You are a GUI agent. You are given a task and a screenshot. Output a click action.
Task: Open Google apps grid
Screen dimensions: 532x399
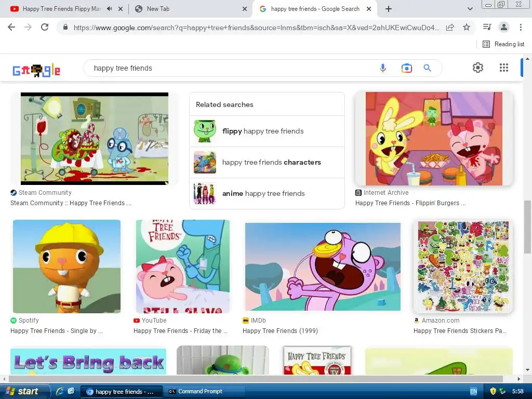pos(504,68)
